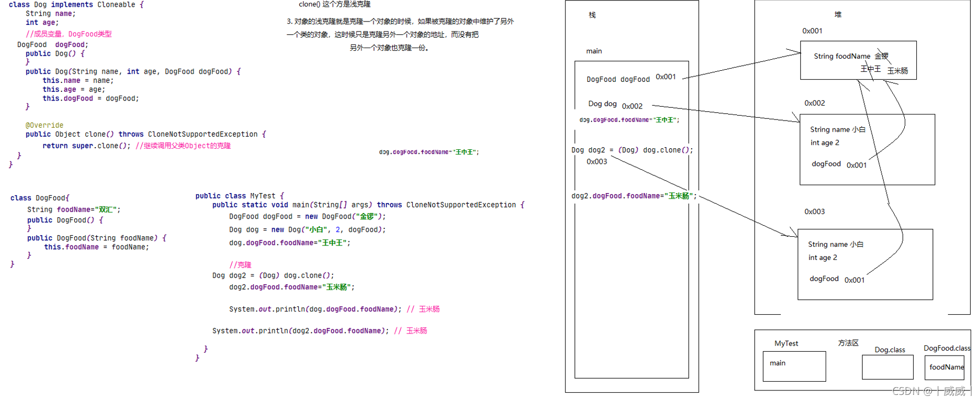Click the '堆' heap label

(838, 14)
